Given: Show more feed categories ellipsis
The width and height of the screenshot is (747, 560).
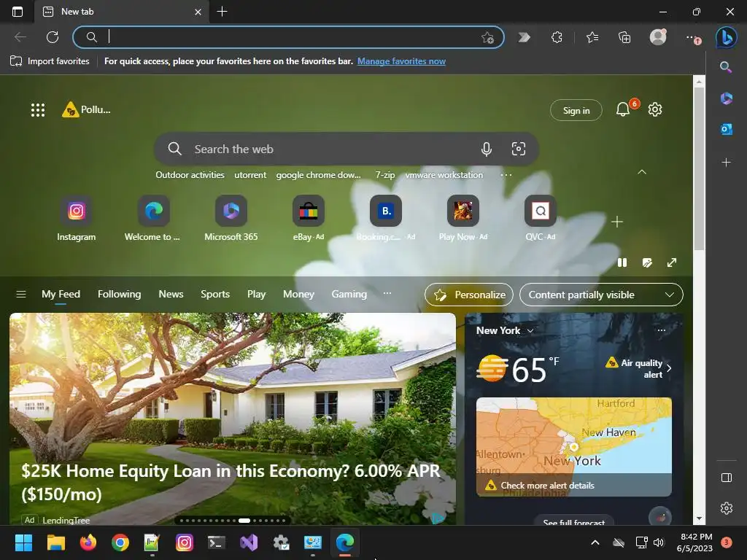Looking at the screenshot, I should pos(387,293).
